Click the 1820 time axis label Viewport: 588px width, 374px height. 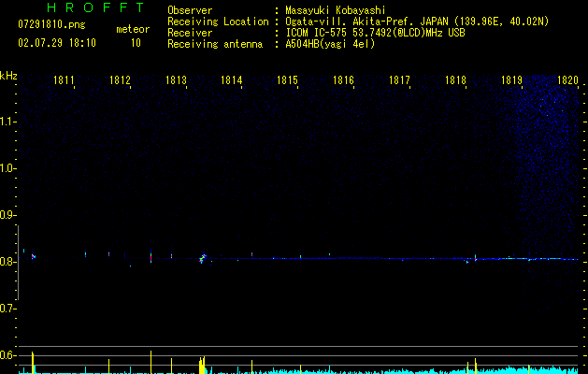tap(567, 79)
